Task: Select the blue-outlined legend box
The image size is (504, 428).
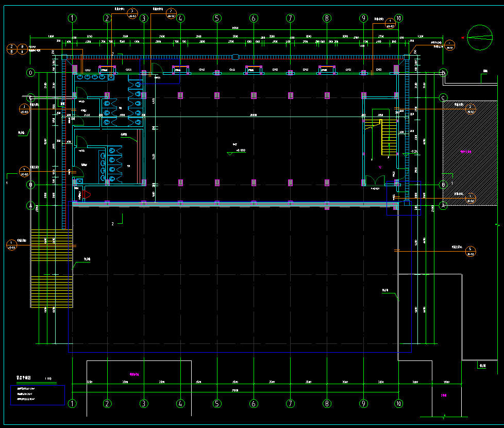Action: click(x=38, y=395)
